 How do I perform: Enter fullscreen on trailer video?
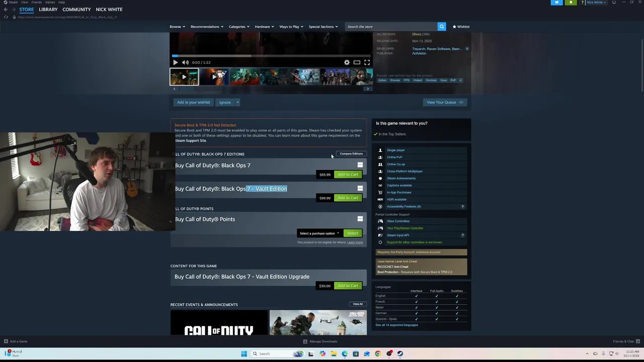(367, 62)
